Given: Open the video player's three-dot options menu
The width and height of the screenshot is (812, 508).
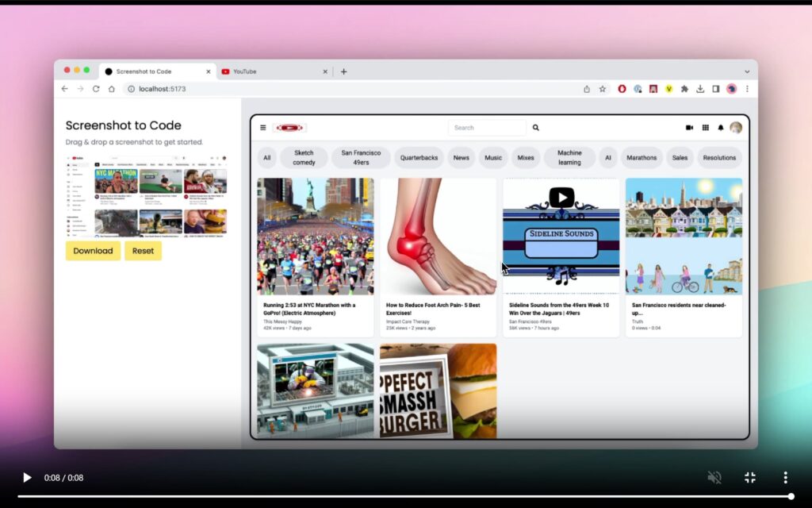Looking at the screenshot, I should pos(785,477).
